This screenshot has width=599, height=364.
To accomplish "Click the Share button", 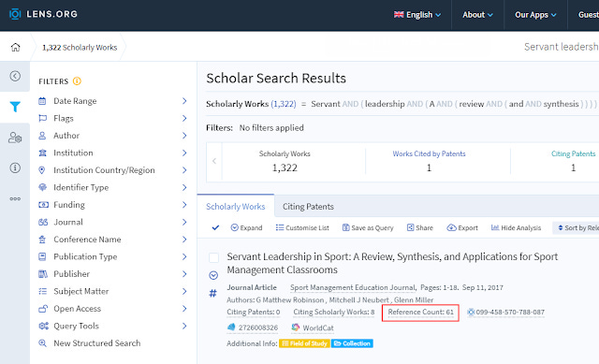I will point(420,227).
